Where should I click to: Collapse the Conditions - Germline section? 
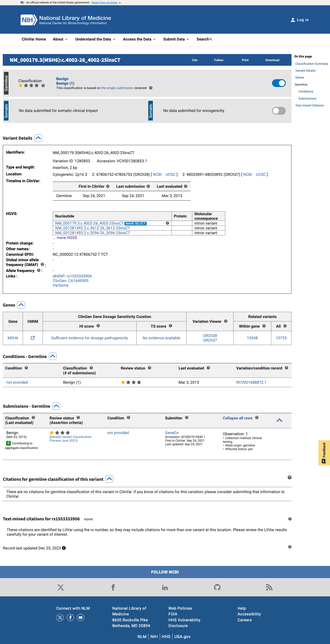52,356
